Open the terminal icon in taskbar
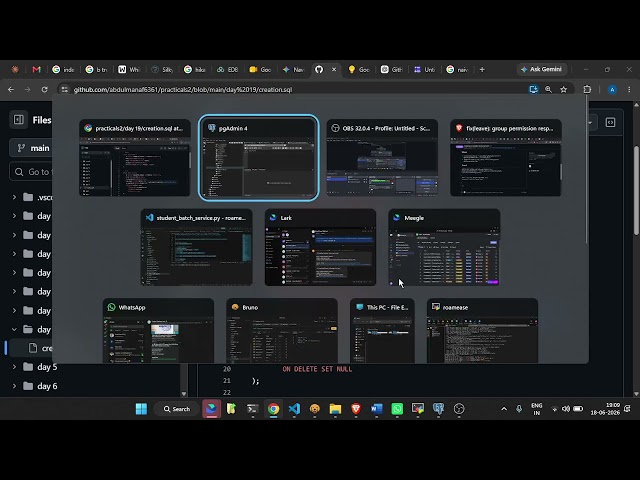 (x=253, y=409)
